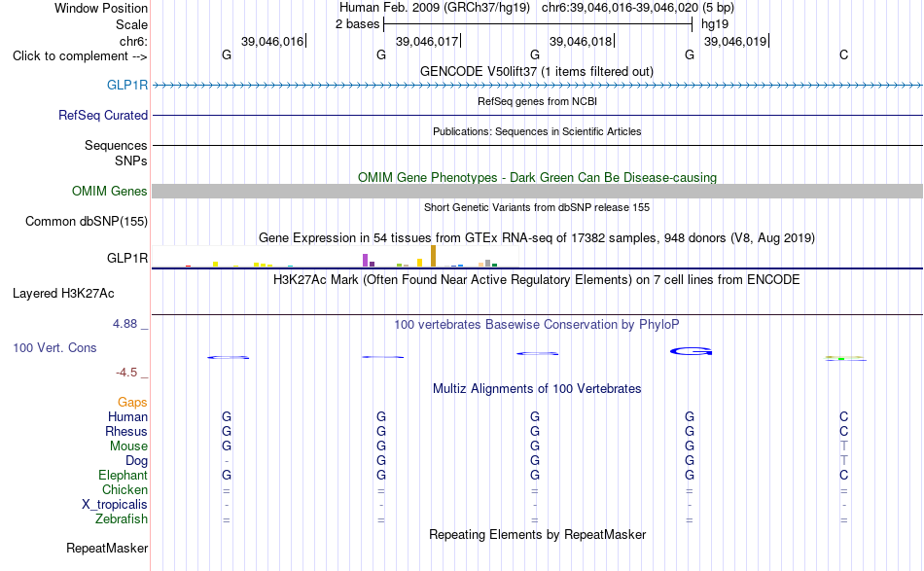The image size is (924, 571).
Task: Open the OMIM Genes track label
Action: [110, 191]
